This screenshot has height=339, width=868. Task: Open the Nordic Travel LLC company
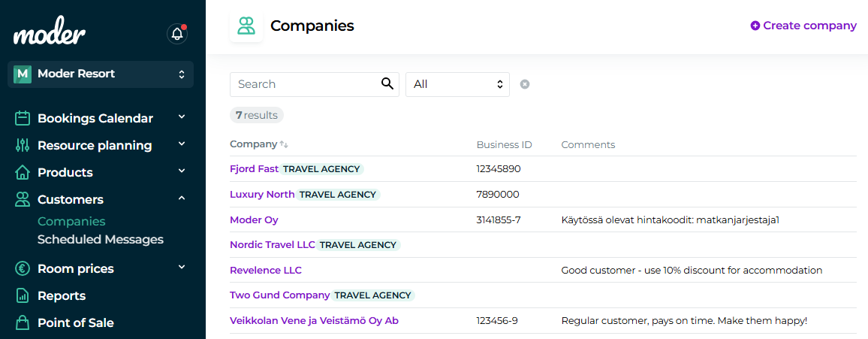point(272,245)
